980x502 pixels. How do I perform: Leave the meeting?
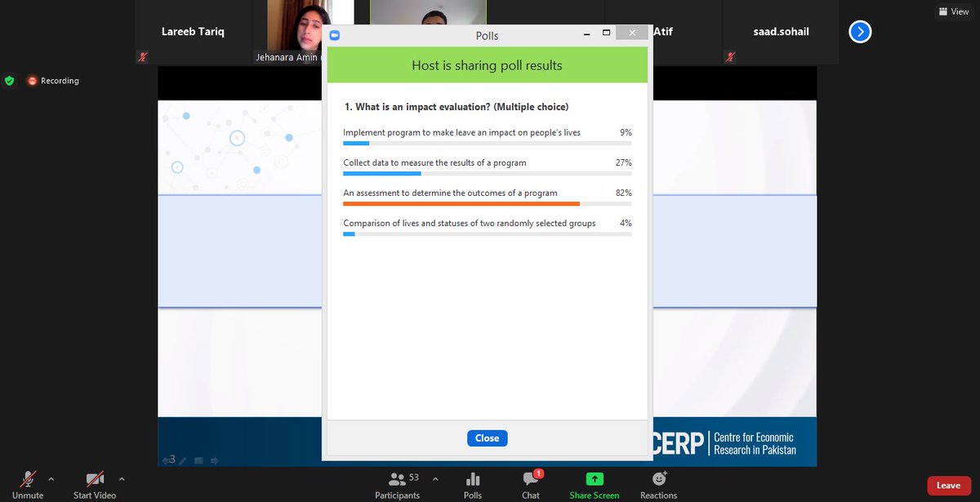click(x=948, y=485)
